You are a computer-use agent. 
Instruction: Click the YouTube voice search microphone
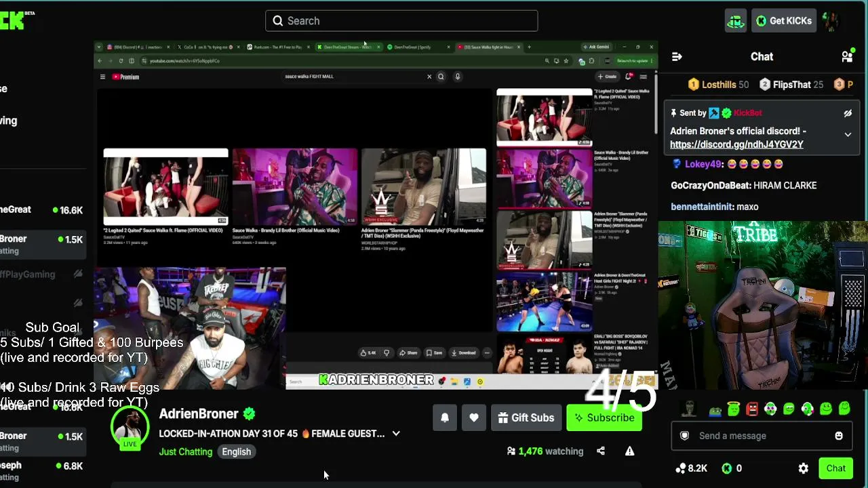[458, 77]
